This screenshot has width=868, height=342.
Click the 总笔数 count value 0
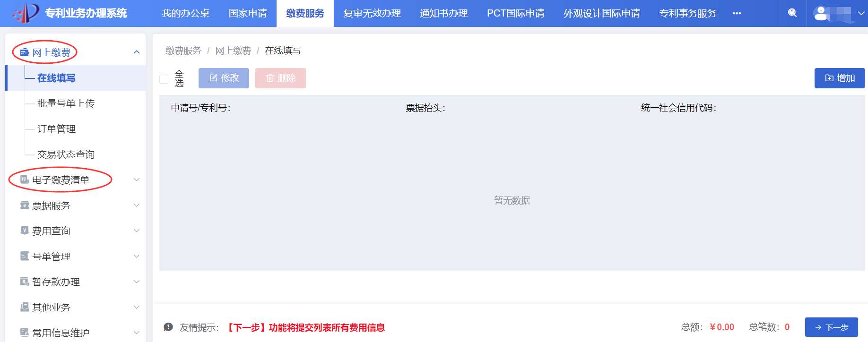coord(787,327)
